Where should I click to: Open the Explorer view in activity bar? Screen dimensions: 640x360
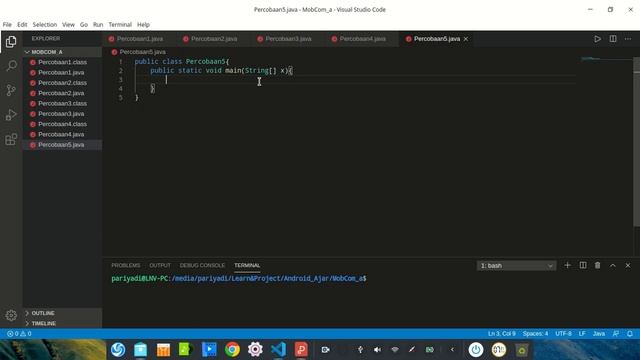click(11, 42)
